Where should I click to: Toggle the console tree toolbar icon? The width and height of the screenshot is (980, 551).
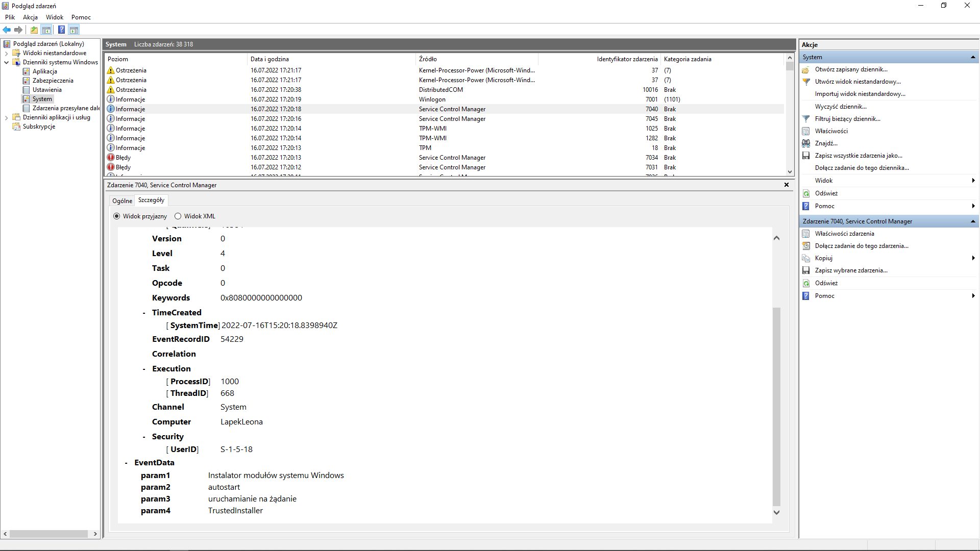coord(46,30)
